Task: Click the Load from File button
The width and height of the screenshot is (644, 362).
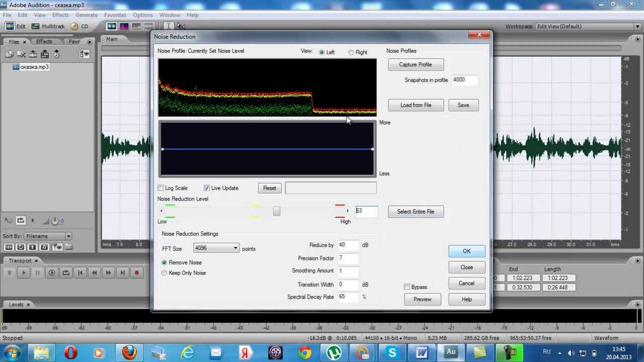Action: click(x=416, y=105)
